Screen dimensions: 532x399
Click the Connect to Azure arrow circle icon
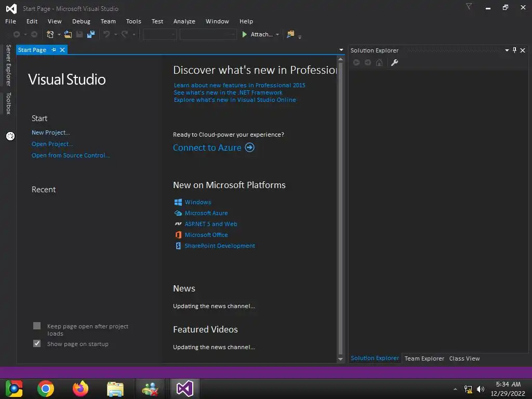[250, 148]
